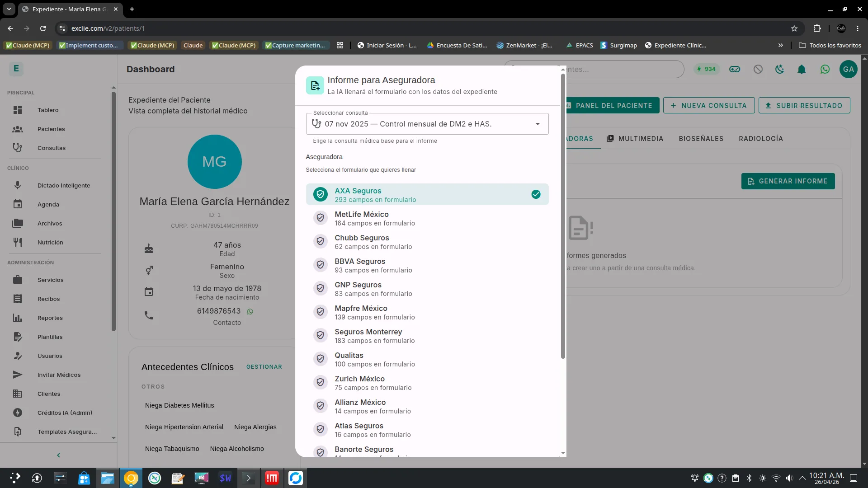868x488 pixels.
Task: Switch to the Multimedia tab
Action: pyautogui.click(x=635, y=139)
